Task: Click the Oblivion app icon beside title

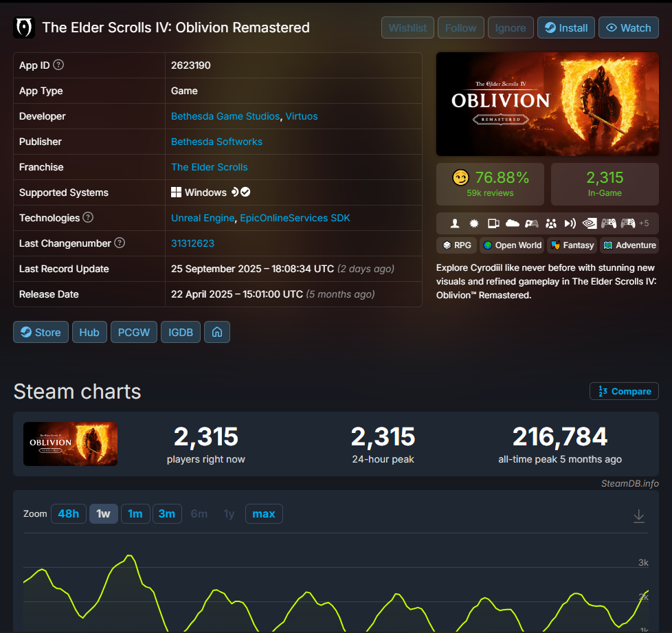Action: pos(24,28)
